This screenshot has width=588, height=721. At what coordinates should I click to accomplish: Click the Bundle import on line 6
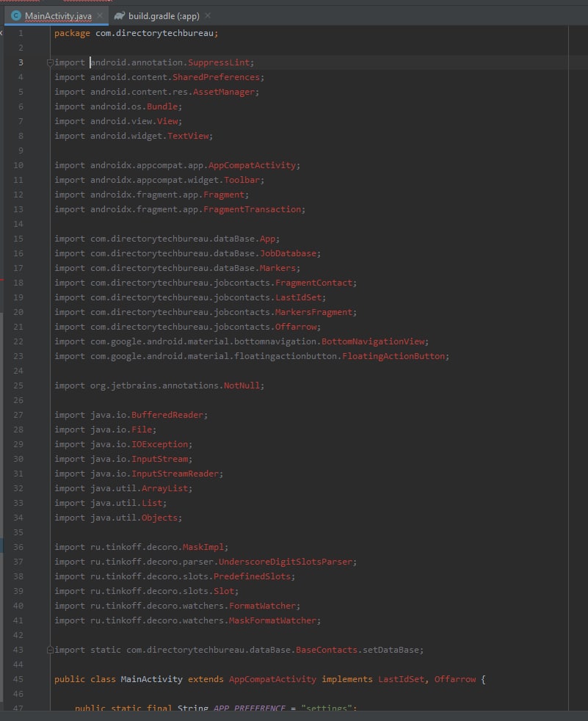click(x=162, y=106)
